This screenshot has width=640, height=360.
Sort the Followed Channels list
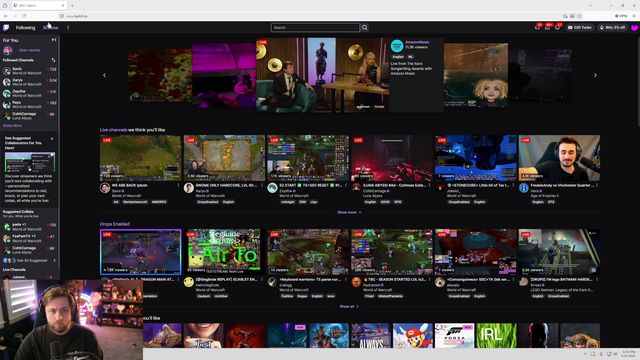53,60
